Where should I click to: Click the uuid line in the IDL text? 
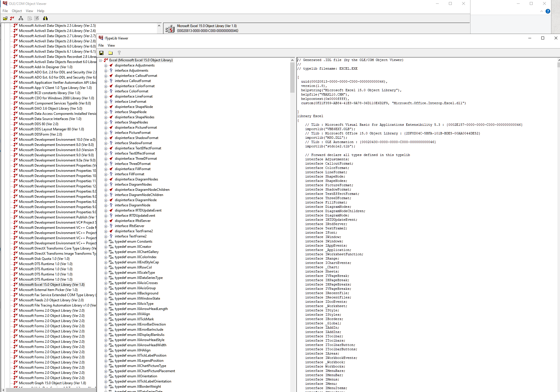click(344, 81)
